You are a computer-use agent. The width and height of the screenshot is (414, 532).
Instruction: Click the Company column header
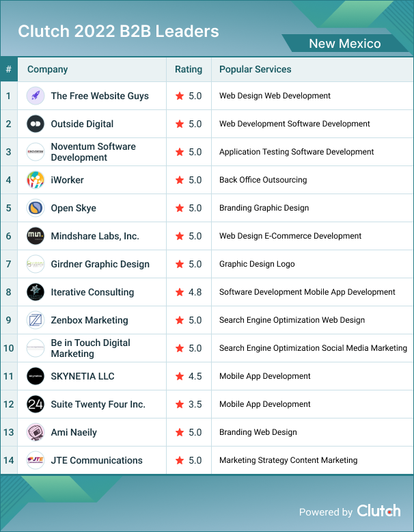click(47, 69)
